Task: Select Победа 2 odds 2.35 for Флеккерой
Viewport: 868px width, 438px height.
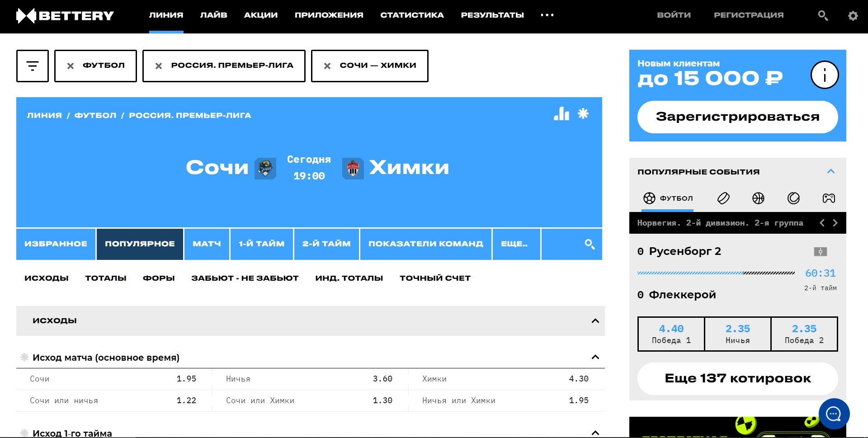Action: click(804, 334)
